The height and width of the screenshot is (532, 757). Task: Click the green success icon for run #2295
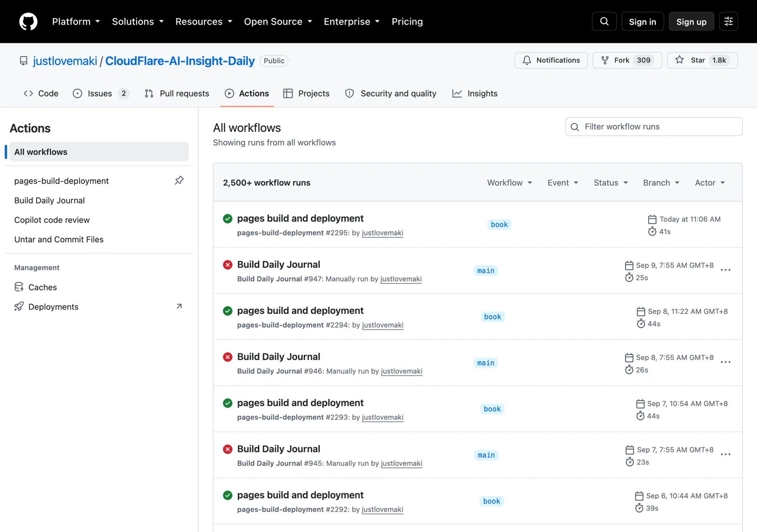(x=228, y=218)
